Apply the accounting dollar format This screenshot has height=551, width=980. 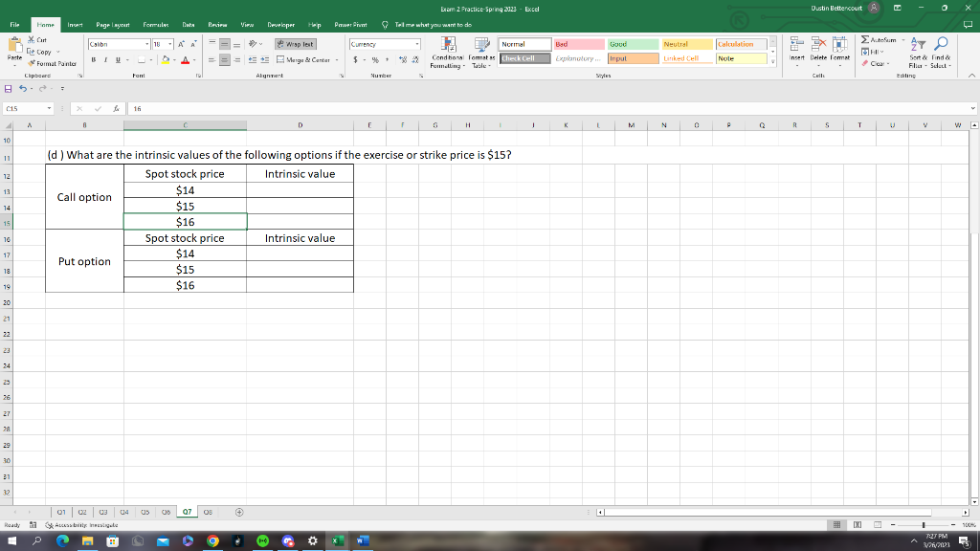[x=356, y=60]
